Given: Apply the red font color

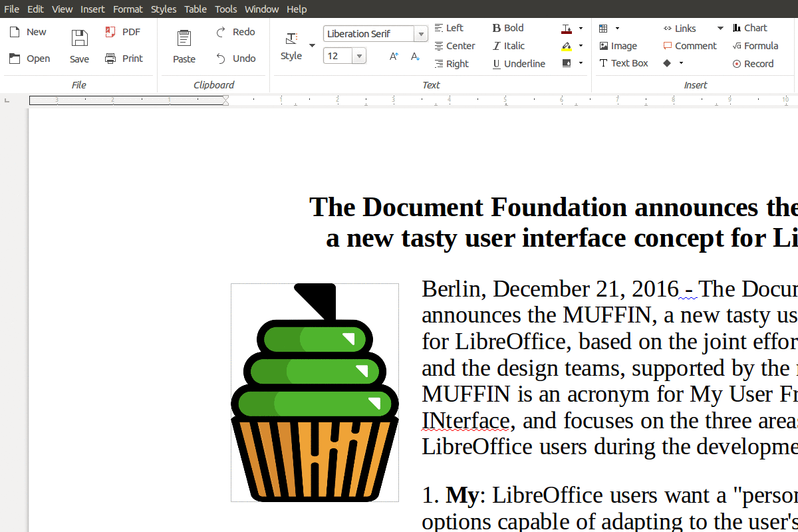Looking at the screenshot, I should pos(567,29).
